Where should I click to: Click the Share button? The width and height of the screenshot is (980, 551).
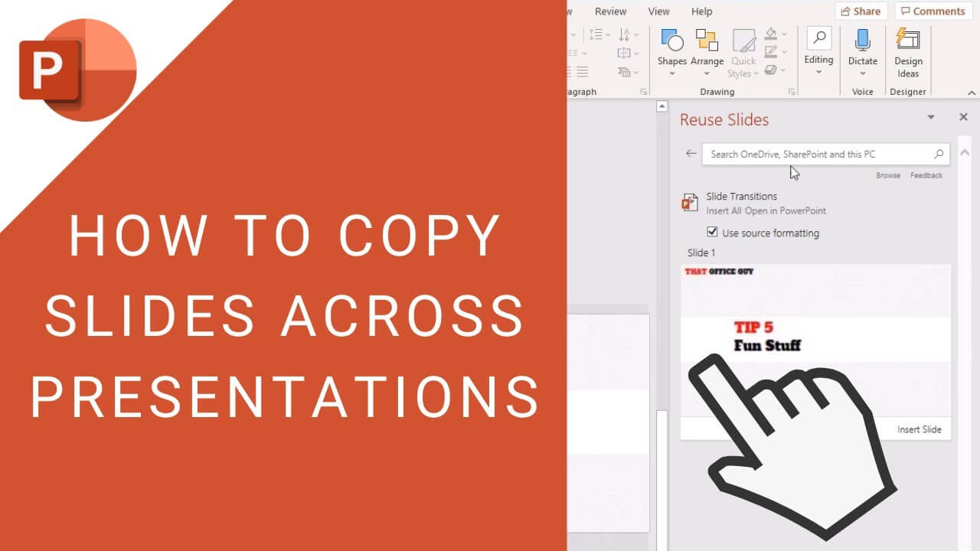coord(861,11)
